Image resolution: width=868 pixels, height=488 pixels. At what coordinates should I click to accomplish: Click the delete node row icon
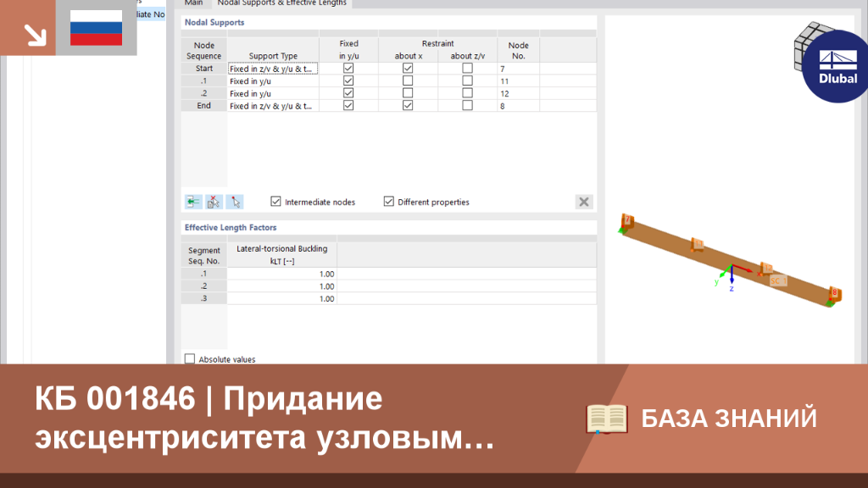click(x=214, y=202)
